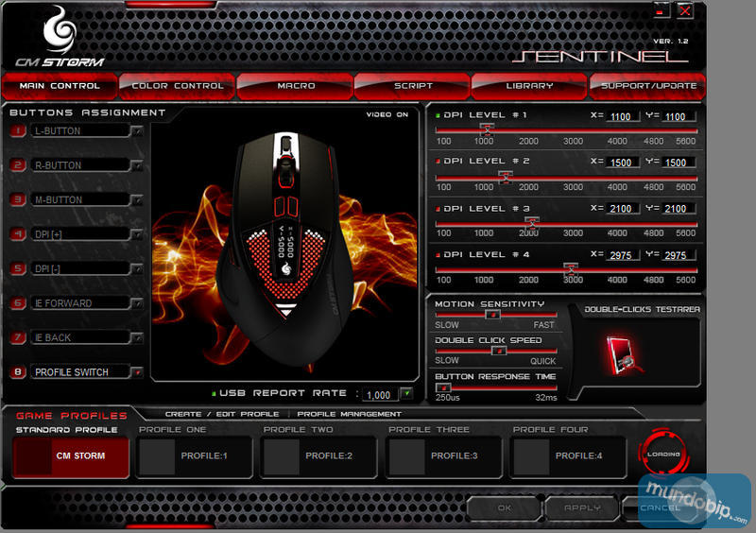Select DPI Level #1 indicator
The width and height of the screenshot is (756, 533).
pyautogui.click(x=438, y=115)
